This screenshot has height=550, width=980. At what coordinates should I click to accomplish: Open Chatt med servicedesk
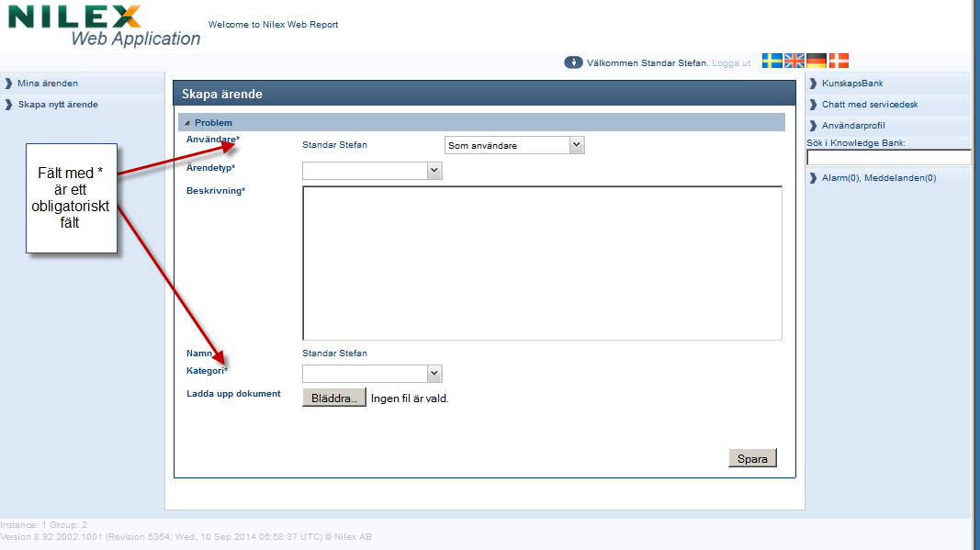(x=870, y=105)
